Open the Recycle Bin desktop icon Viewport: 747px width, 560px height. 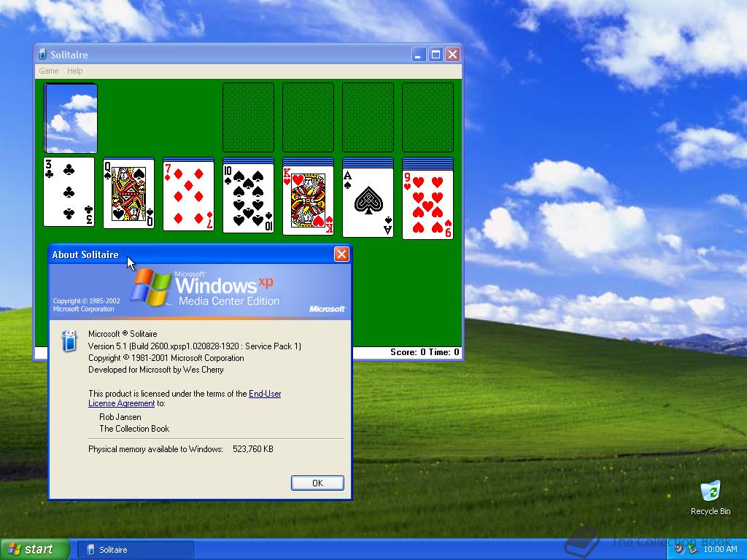[x=711, y=498]
